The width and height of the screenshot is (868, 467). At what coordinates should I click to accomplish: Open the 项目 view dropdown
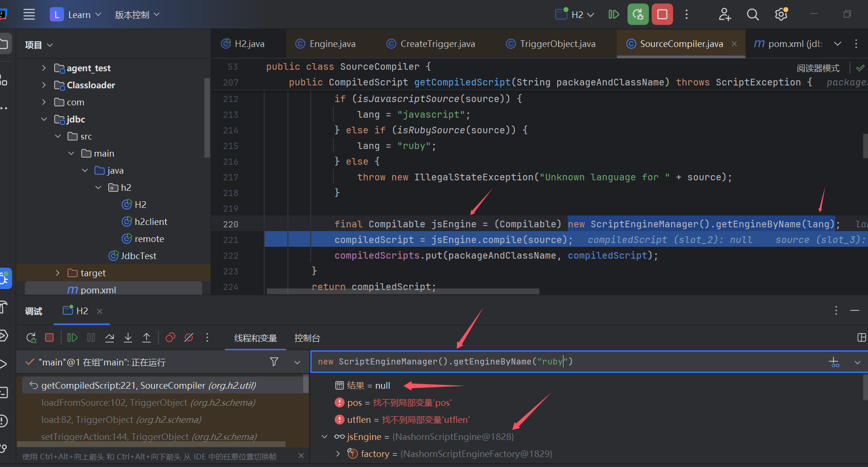tap(38, 45)
